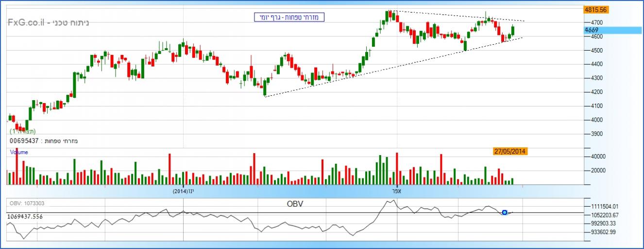Click the אפר month marker on time axis
The image size is (644, 249).
[397, 192]
